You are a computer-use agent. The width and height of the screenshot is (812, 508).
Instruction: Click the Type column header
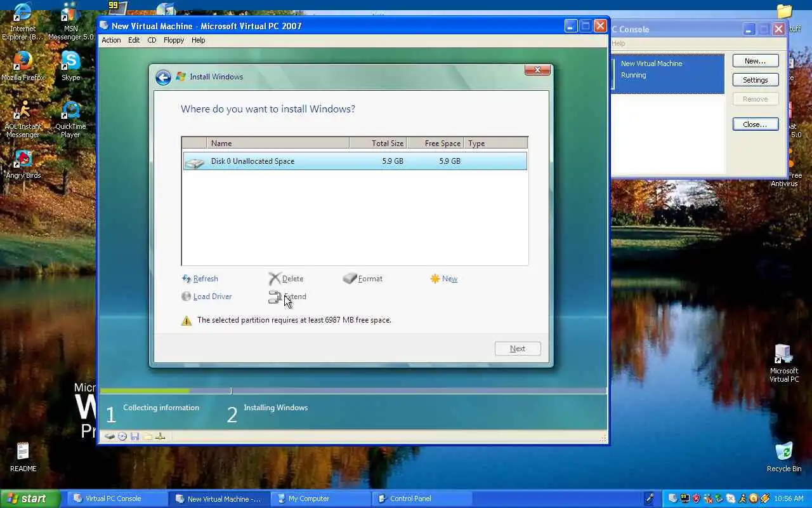click(x=495, y=144)
